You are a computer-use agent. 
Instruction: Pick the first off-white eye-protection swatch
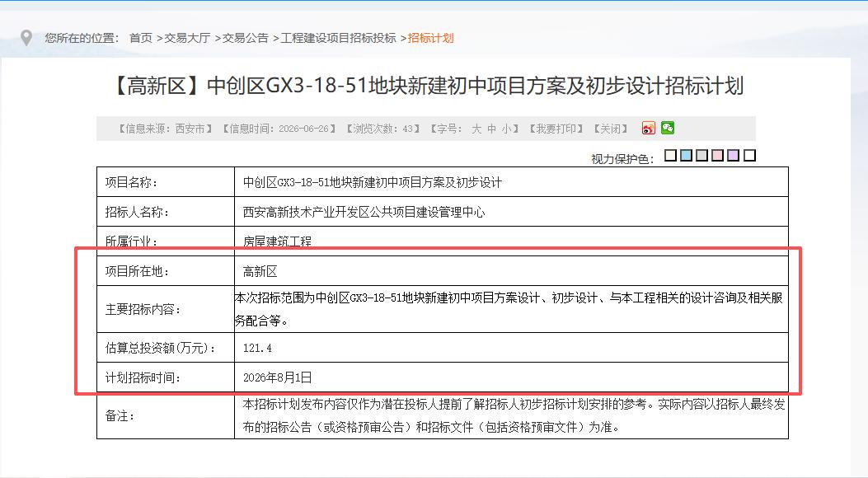670,155
